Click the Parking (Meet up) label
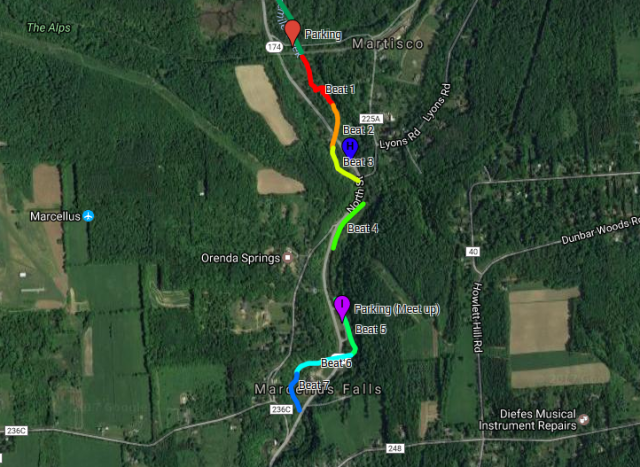The width and height of the screenshot is (640, 467). 396,309
